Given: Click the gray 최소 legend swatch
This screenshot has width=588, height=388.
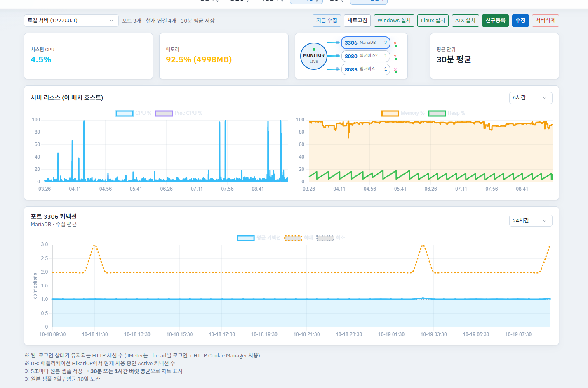Looking at the screenshot, I should (x=325, y=238).
